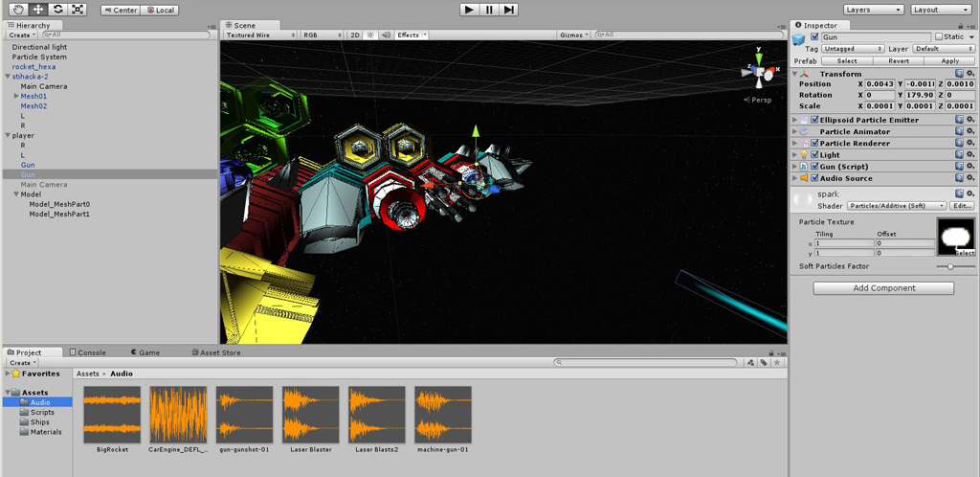Image resolution: width=980 pixels, height=477 pixels.
Task: Open Transform component gear menu
Action: click(970, 74)
